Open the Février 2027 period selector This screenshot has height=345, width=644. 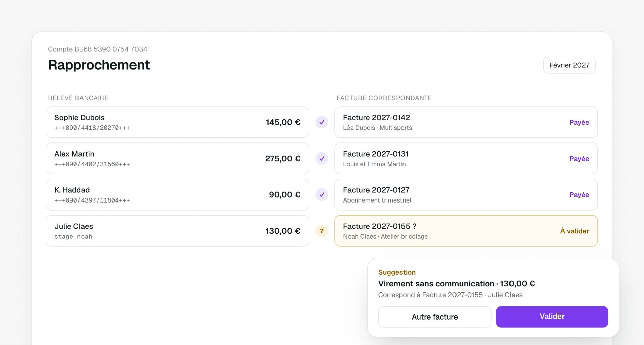click(569, 65)
